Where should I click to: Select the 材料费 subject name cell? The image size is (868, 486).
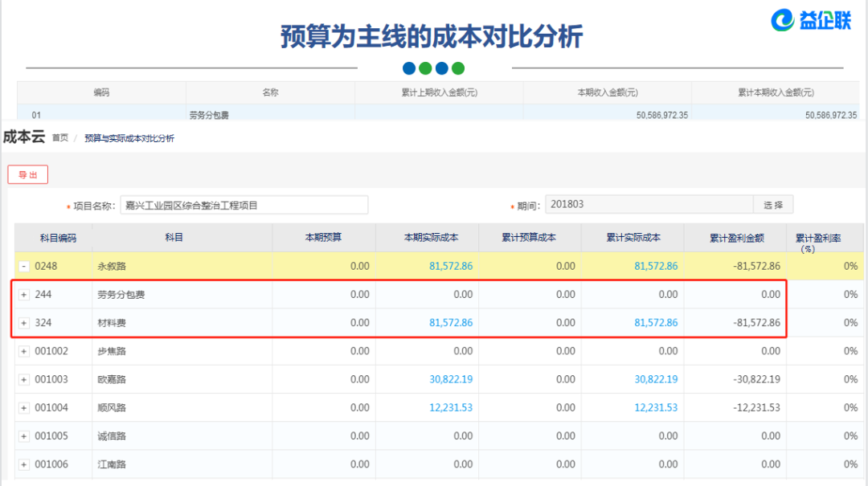(112, 323)
